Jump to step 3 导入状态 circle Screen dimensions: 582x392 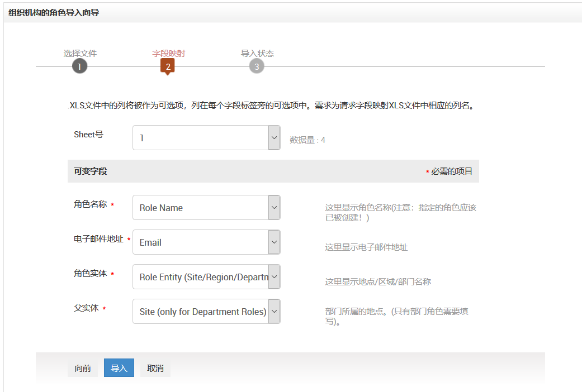(257, 66)
